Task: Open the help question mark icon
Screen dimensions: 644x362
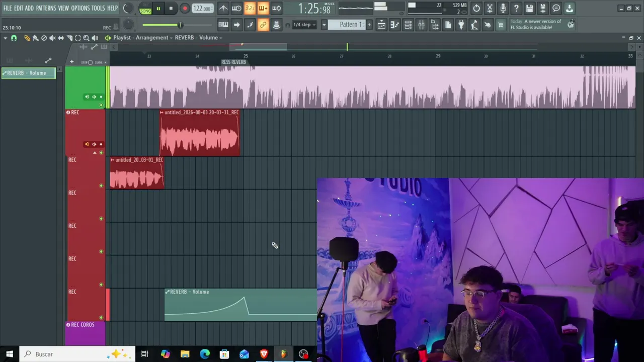Action: [x=516, y=8]
